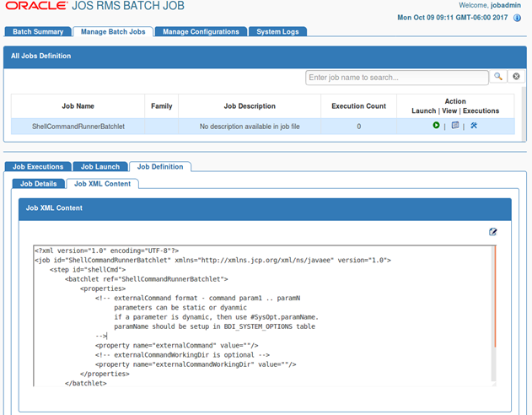Click the XML text area vertical scrollbar
532x415 pixels.
pos(494,314)
